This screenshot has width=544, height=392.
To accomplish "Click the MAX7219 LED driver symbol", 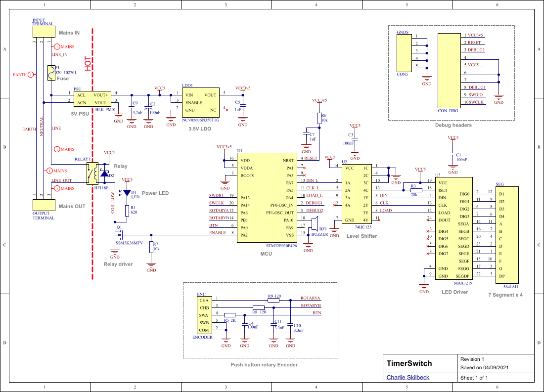I will pyautogui.click(x=454, y=227).
